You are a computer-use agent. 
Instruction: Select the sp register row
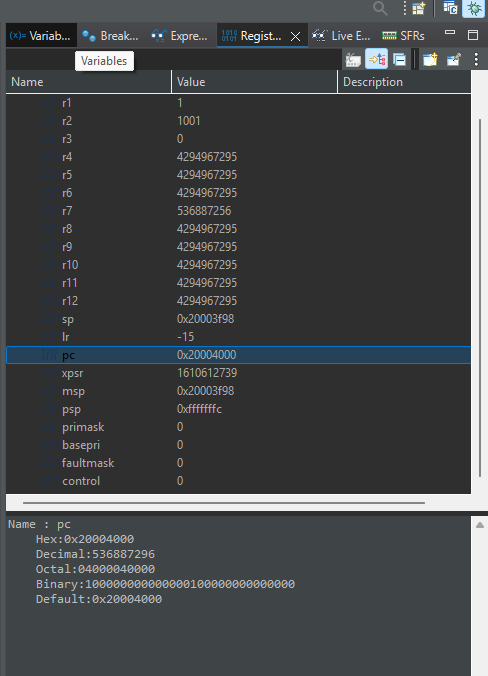pyautogui.click(x=238, y=319)
